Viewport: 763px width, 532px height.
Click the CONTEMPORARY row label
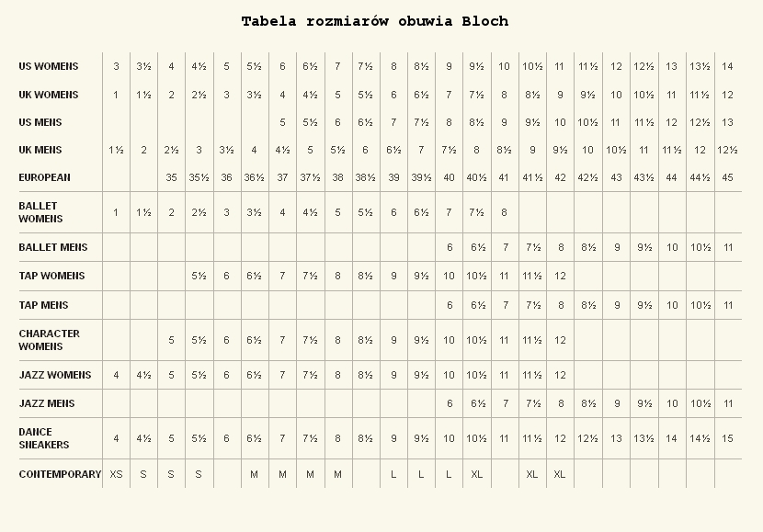point(60,474)
